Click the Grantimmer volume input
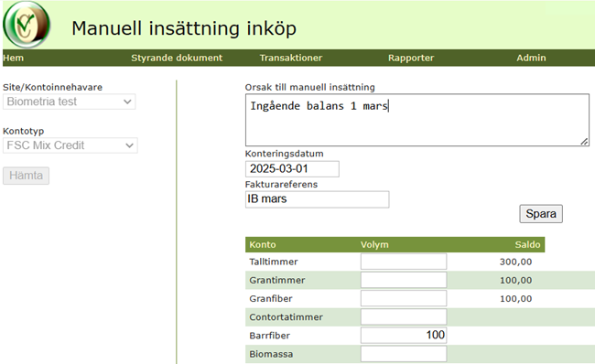 404,280
